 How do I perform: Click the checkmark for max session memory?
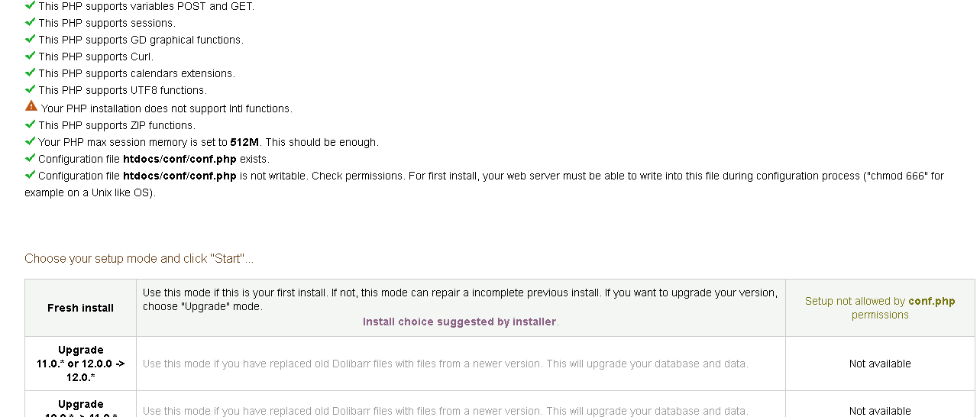(x=30, y=141)
